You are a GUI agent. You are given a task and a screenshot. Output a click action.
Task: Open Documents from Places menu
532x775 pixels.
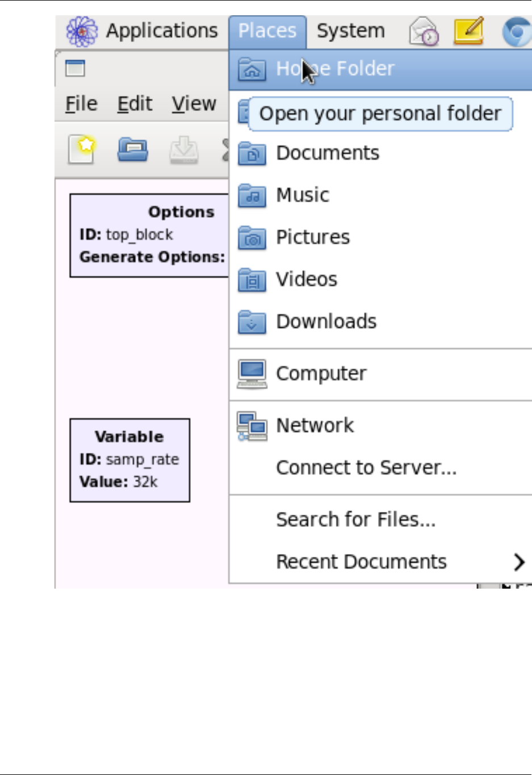point(380,153)
